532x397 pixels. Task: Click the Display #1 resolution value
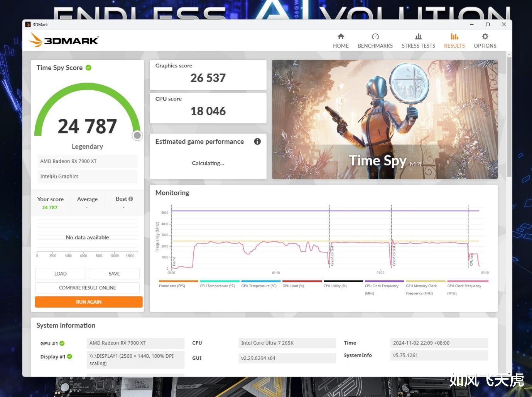135,360
